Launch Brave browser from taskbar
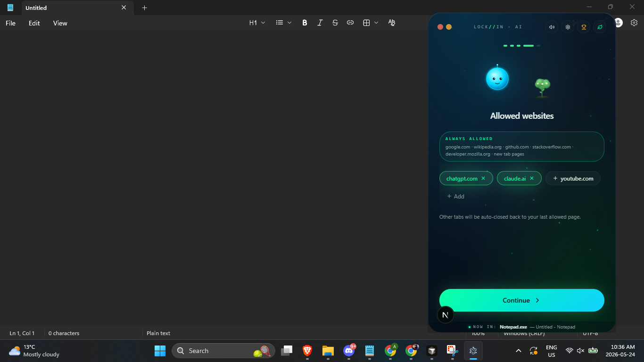This screenshot has height=362, width=644. pos(307,351)
